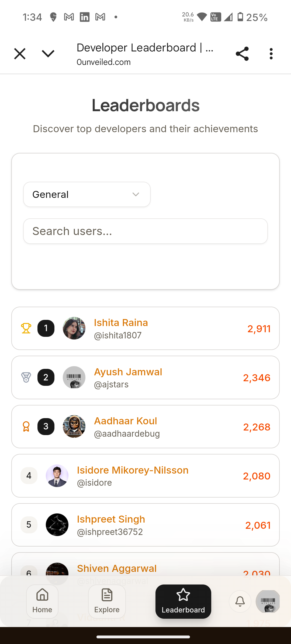Tap the Gmail icon in the status bar
This screenshot has height=644, width=291.
69,17
